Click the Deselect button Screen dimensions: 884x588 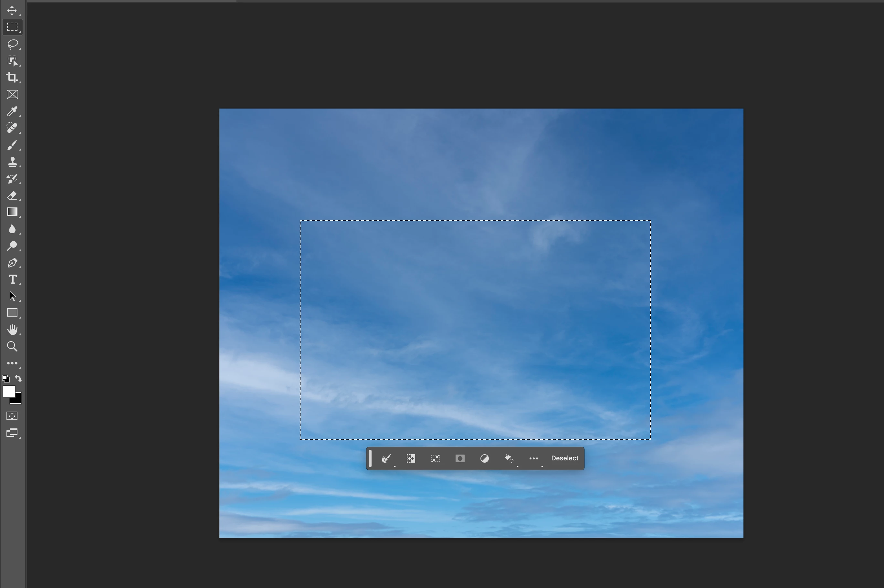pos(564,458)
